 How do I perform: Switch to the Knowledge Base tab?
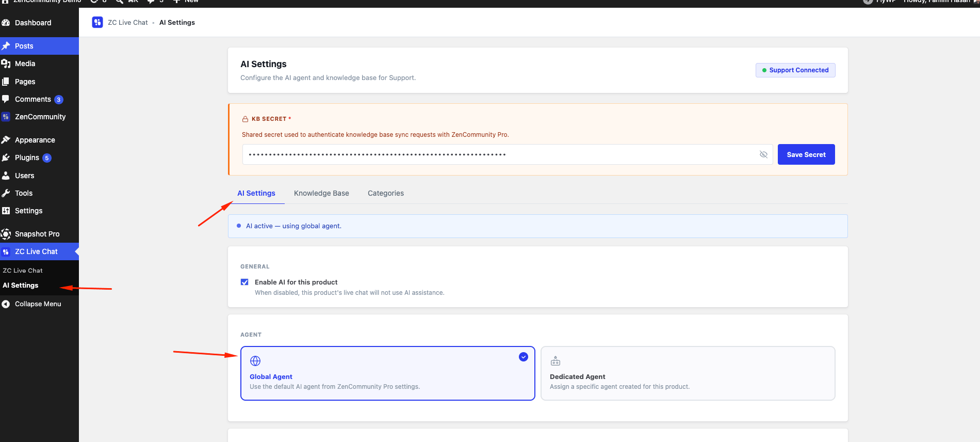[321, 193]
